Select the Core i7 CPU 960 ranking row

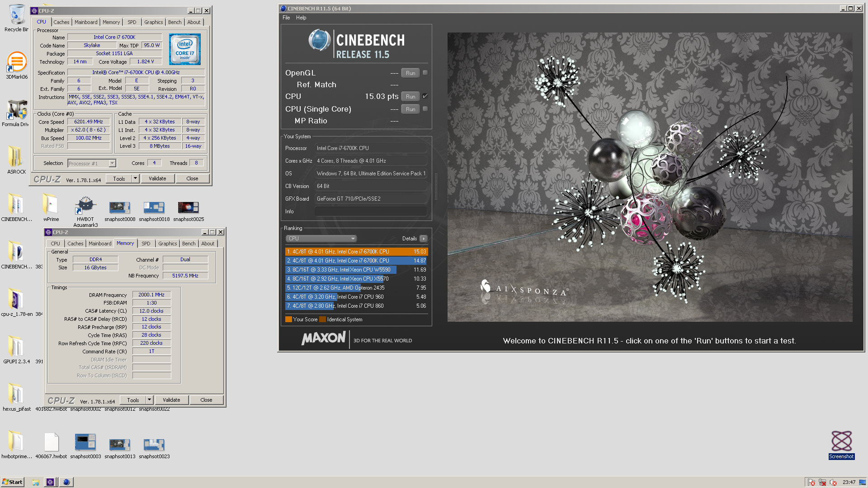(356, 297)
